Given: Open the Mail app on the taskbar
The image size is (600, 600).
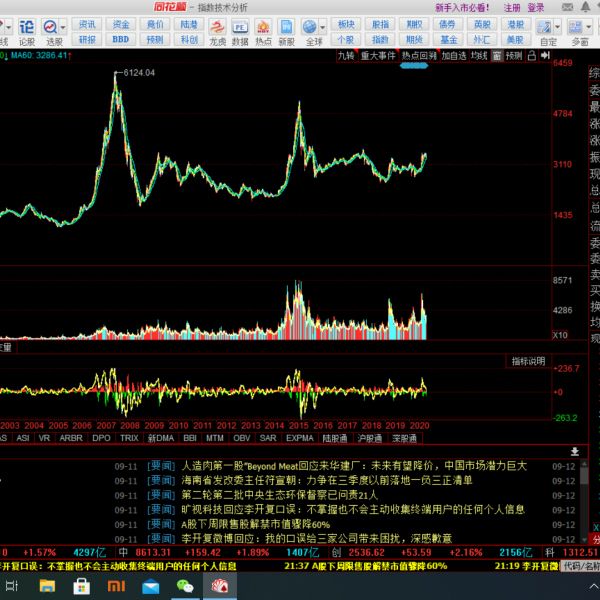Looking at the screenshot, I should pos(151,586).
